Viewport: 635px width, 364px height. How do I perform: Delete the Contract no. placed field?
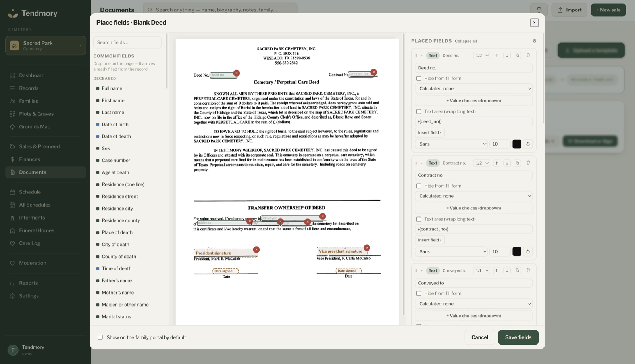(x=528, y=163)
